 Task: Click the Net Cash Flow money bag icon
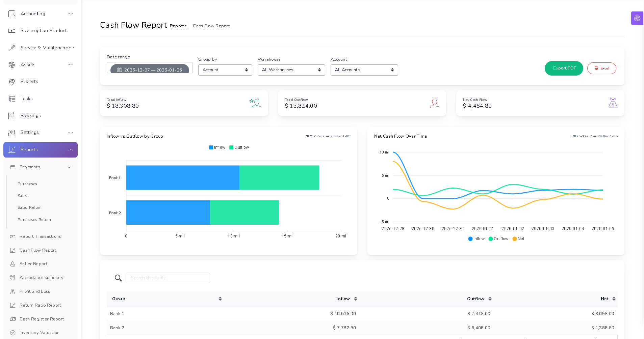tap(613, 103)
